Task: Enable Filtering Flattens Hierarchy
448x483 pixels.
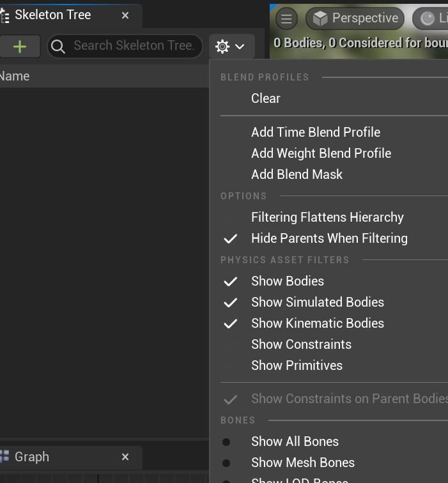Action: [327, 217]
